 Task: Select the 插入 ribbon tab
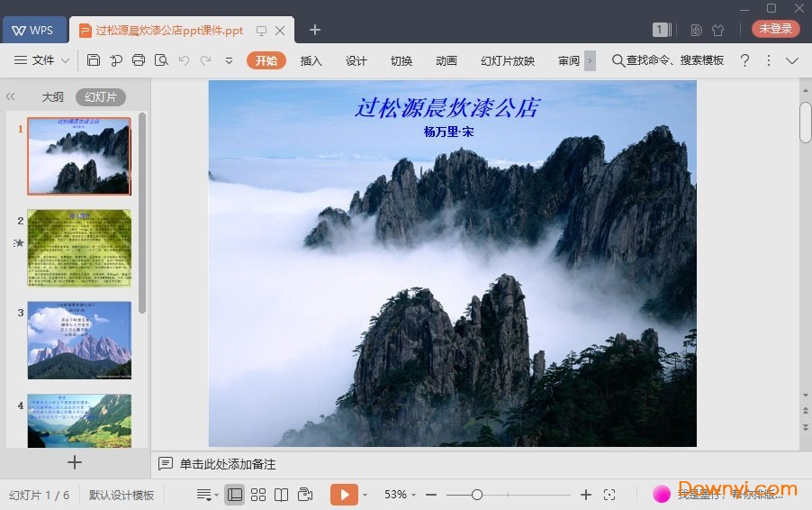click(x=311, y=60)
